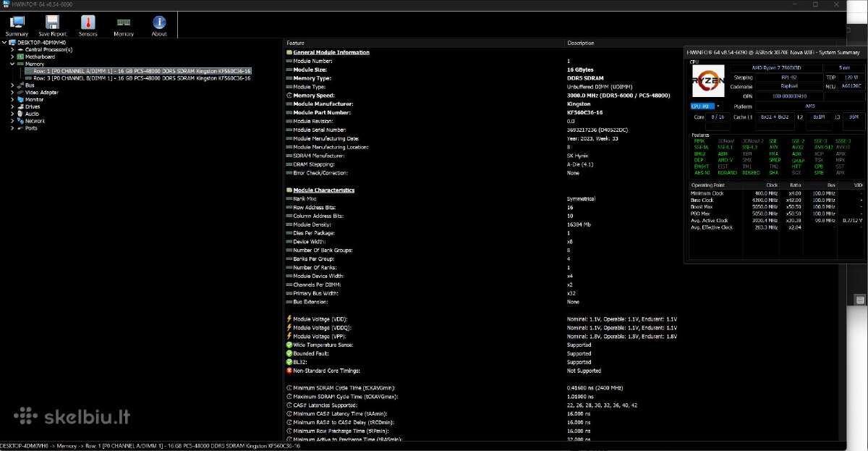Viewport: 868px width, 451px height.
Task: Click the SDRAM Manufacturer value SK Hynix
Action: [579, 156]
